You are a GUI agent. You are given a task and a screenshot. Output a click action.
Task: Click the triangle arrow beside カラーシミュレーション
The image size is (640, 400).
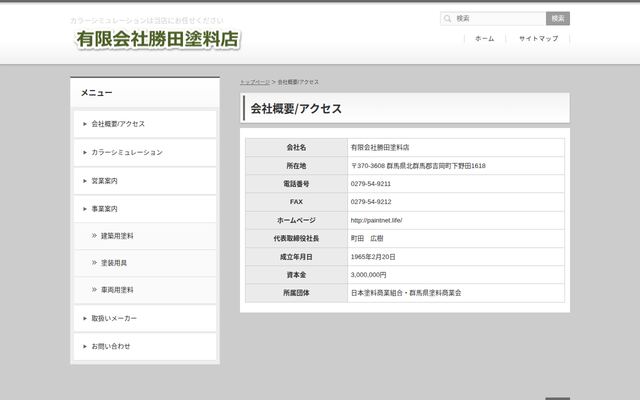tap(85, 152)
